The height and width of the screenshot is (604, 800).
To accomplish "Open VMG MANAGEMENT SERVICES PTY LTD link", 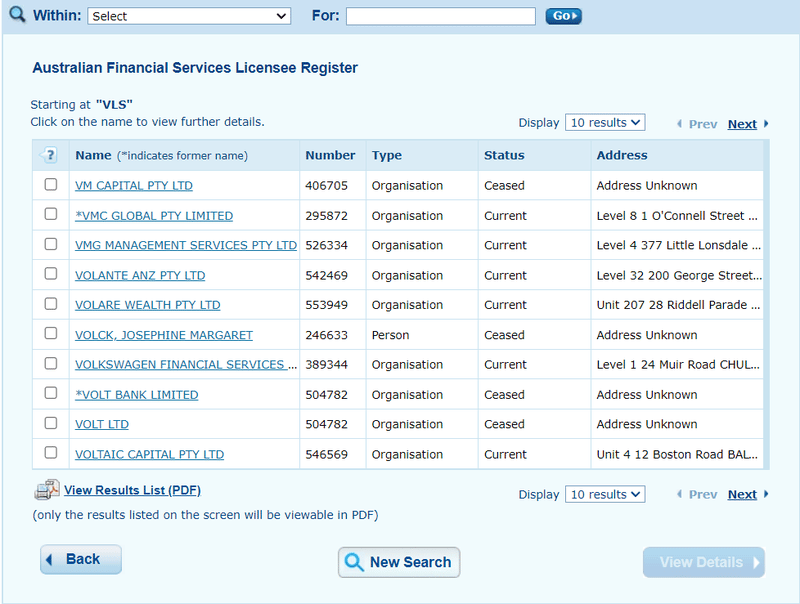I will (186, 245).
